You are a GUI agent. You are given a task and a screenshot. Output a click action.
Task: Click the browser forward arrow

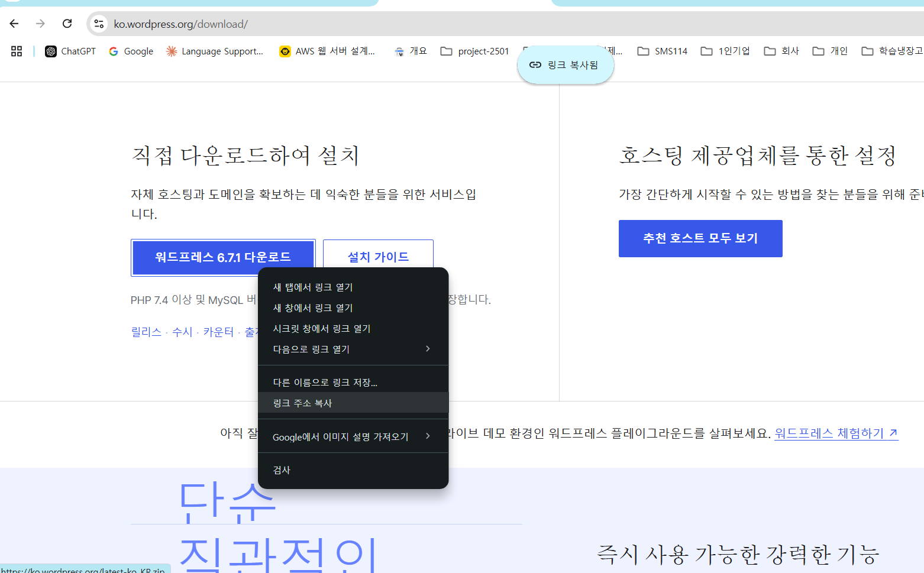click(x=40, y=24)
